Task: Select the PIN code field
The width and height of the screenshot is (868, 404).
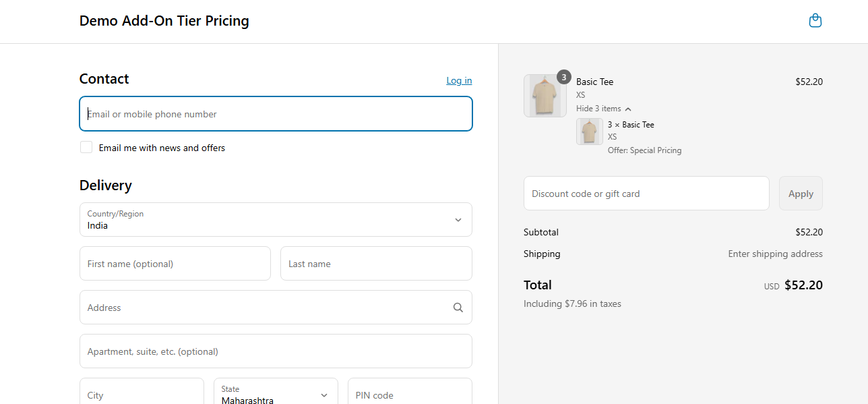Action: [x=409, y=395]
